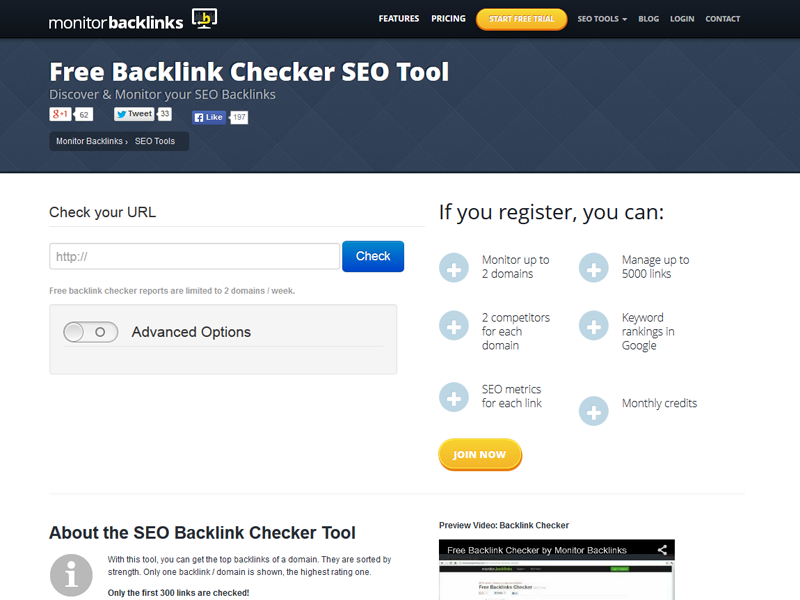800x600 pixels.
Task: Click the Join Now button
Action: click(x=480, y=454)
